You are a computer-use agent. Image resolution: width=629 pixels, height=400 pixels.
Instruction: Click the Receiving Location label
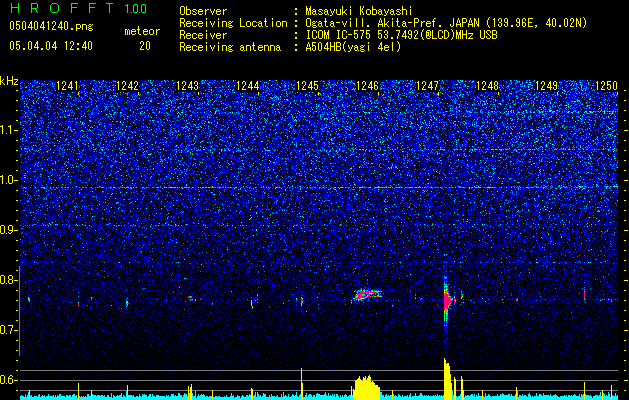[x=233, y=23]
